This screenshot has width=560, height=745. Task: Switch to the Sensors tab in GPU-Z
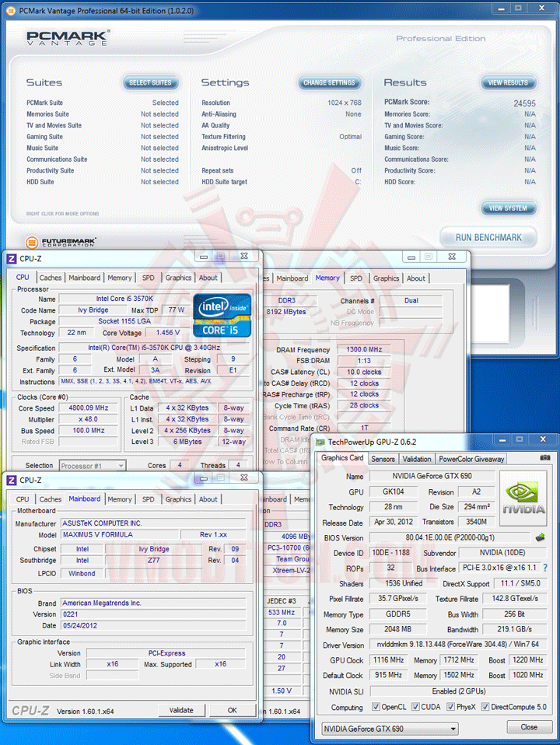pyautogui.click(x=383, y=459)
